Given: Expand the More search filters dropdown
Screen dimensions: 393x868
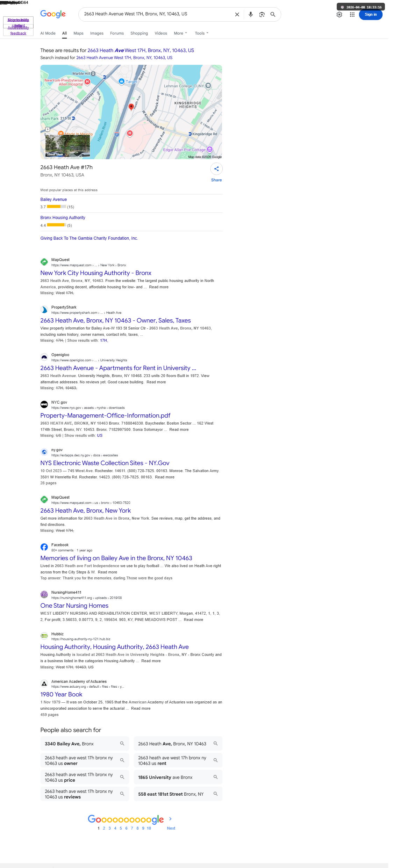Looking at the screenshot, I should (x=180, y=33).
